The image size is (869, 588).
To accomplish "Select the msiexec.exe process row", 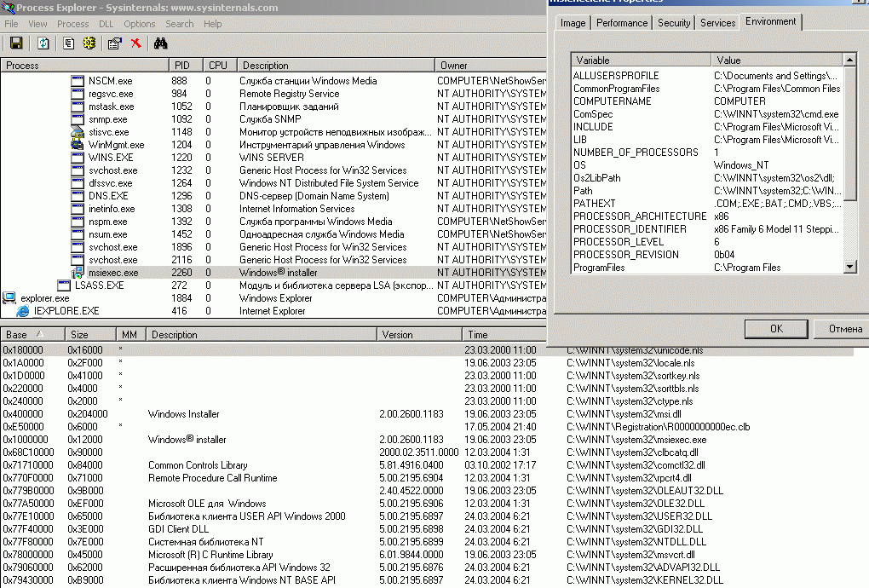I will tap(273, 273).
